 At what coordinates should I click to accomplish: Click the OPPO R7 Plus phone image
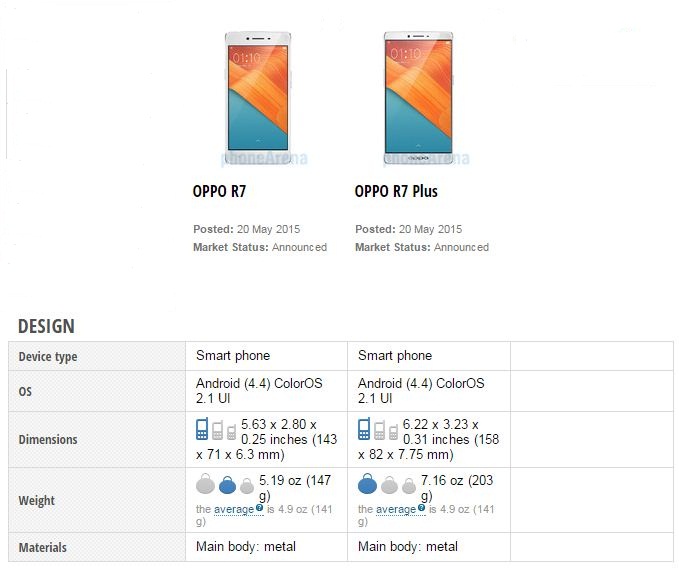click(419, 98)
